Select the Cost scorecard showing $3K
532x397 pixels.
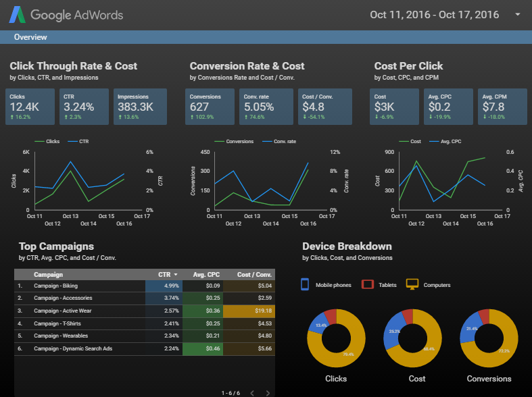click(x=394, y=107)
